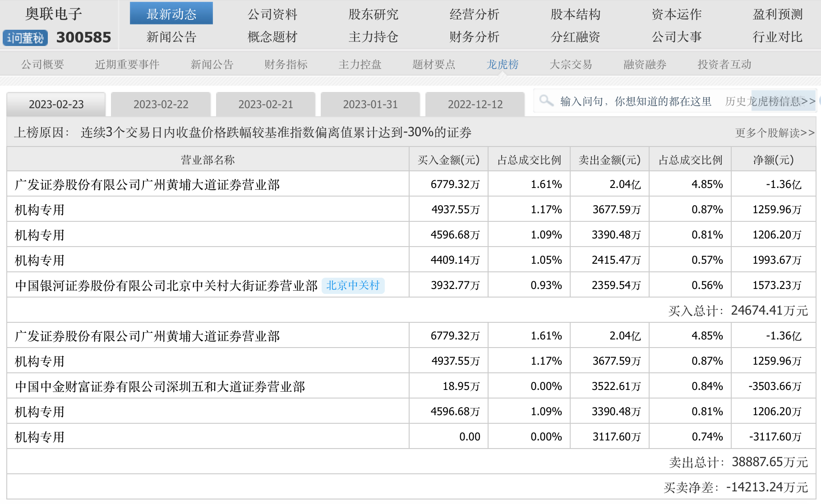Open 历史龙虎榜信息 link
This screenshot has width=821, height=504.
[770, 101]
